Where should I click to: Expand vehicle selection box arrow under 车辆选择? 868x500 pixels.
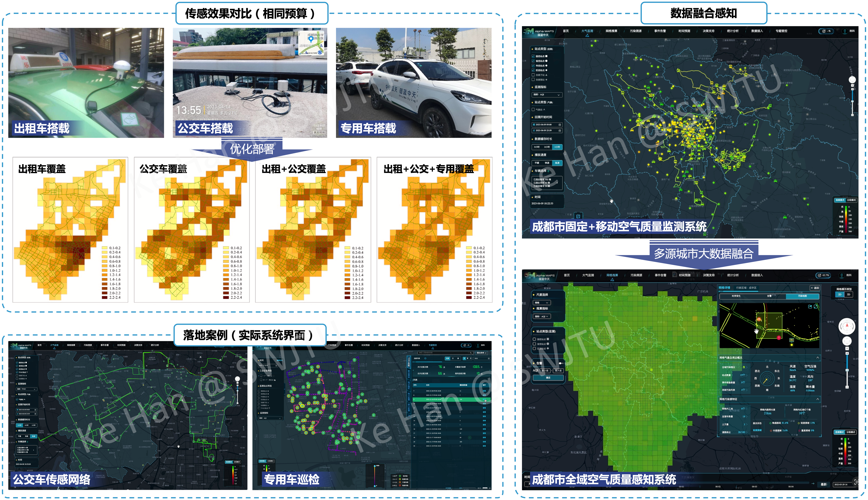point(557,183)
